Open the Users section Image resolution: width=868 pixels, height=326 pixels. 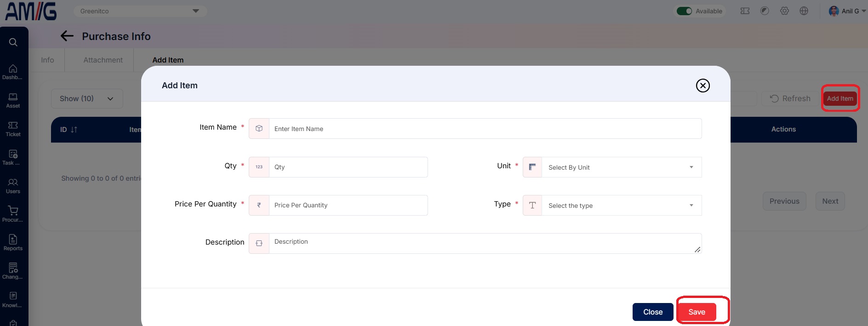pyautogui.click(x=13, y=186)
